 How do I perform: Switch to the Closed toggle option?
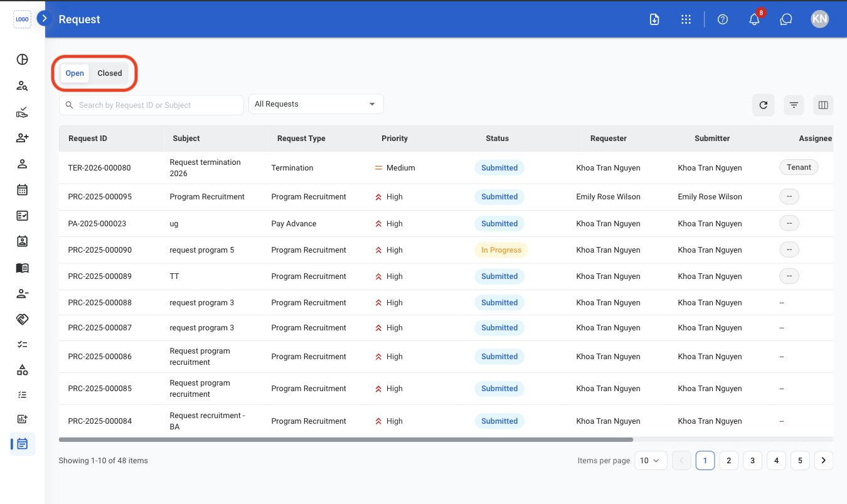point(110,73)
